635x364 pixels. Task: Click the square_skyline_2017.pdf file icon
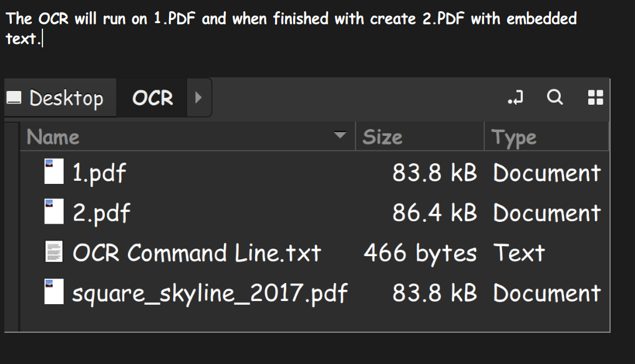[54, 292]
